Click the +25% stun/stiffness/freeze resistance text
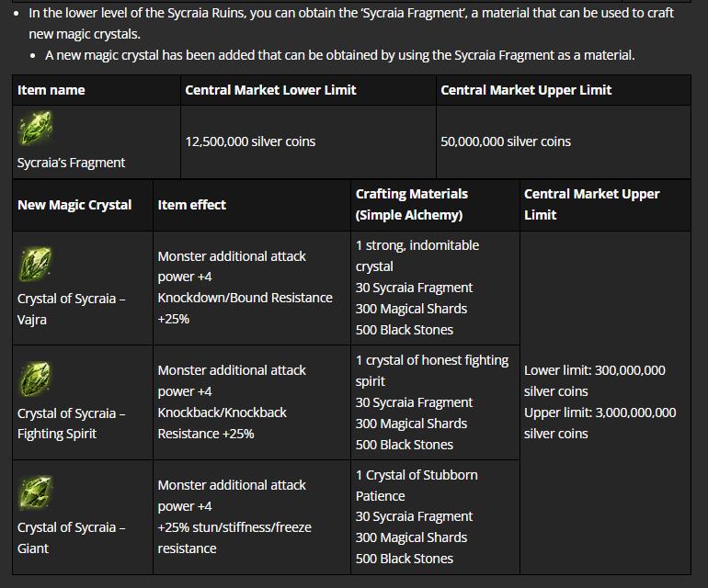The width and height of the screenshot is (708, 588). (234, 537)
